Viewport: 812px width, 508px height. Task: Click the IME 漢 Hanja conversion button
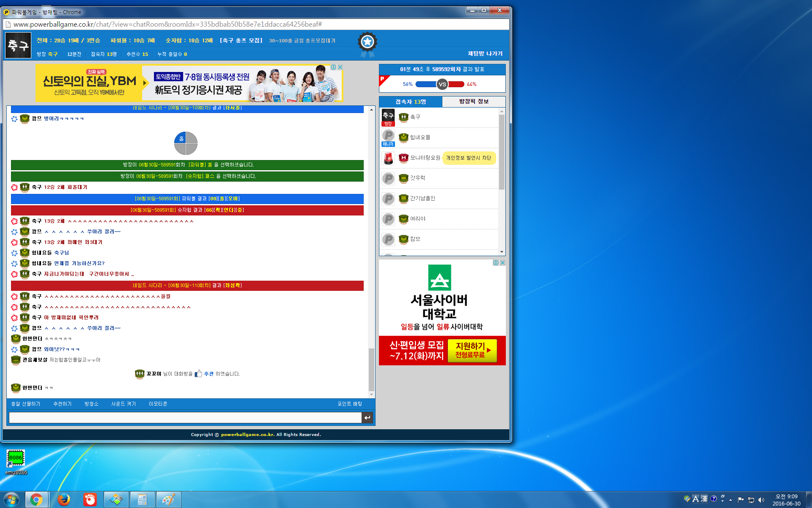click(704, 499)
